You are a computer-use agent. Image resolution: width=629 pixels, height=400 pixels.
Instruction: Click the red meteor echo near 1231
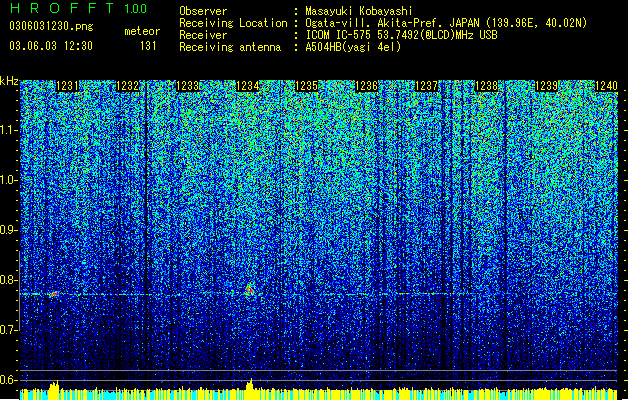point(54,294)
